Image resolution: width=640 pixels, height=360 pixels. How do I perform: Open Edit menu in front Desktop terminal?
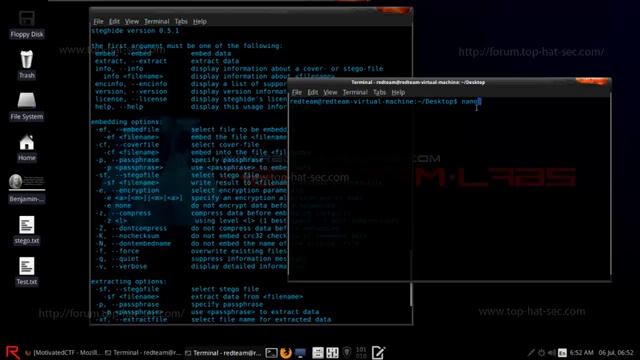click(313, 92)
